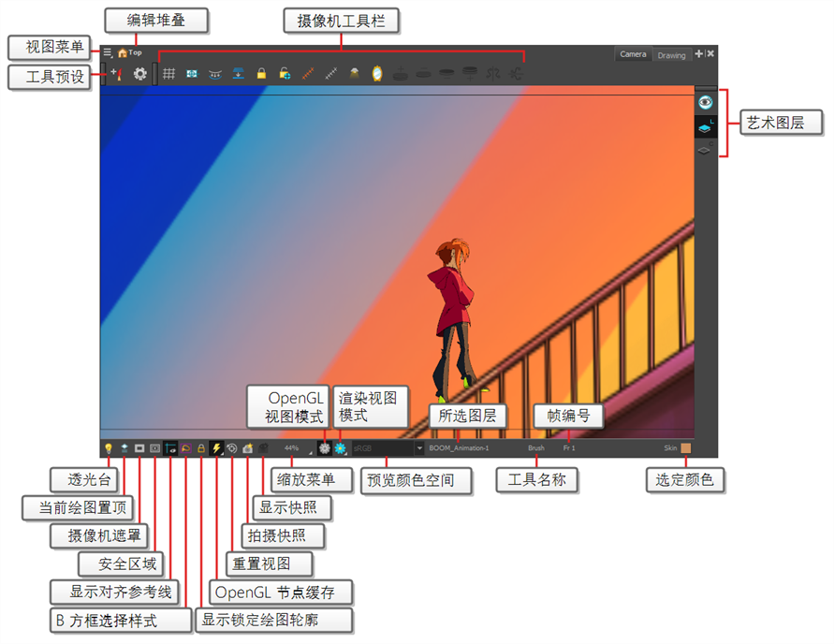Viewport: 834px width, 644px height.
Task: Click the yellow padlock lock icon
Action: click(x=261, y=73)
